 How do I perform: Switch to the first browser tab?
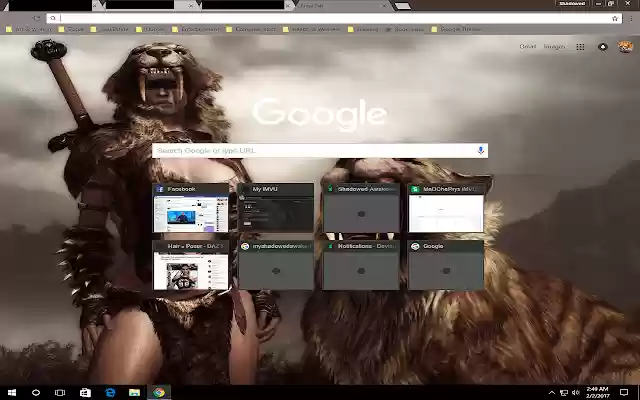[50, 5]
